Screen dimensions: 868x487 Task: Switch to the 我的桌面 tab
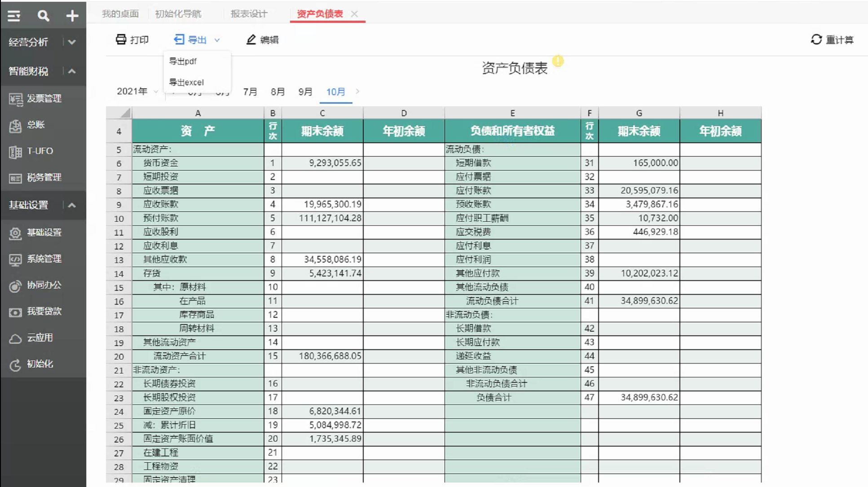[x=120, y=14]
